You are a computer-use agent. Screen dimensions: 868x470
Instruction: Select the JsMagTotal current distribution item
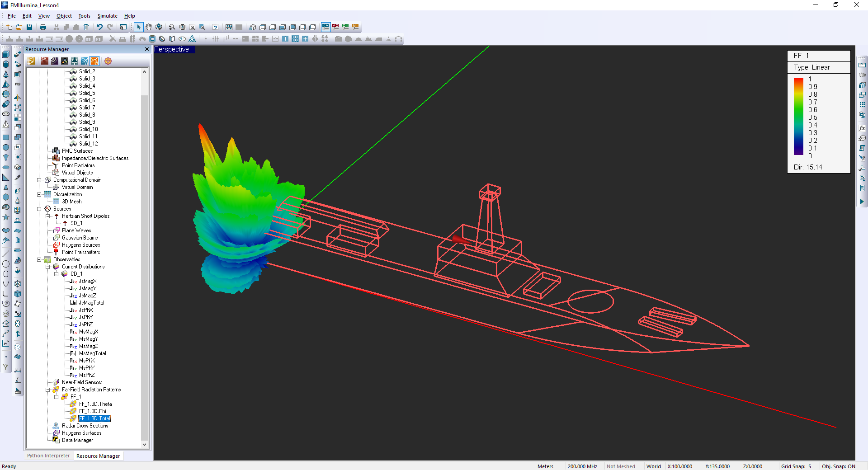click(x=91, y=303)
